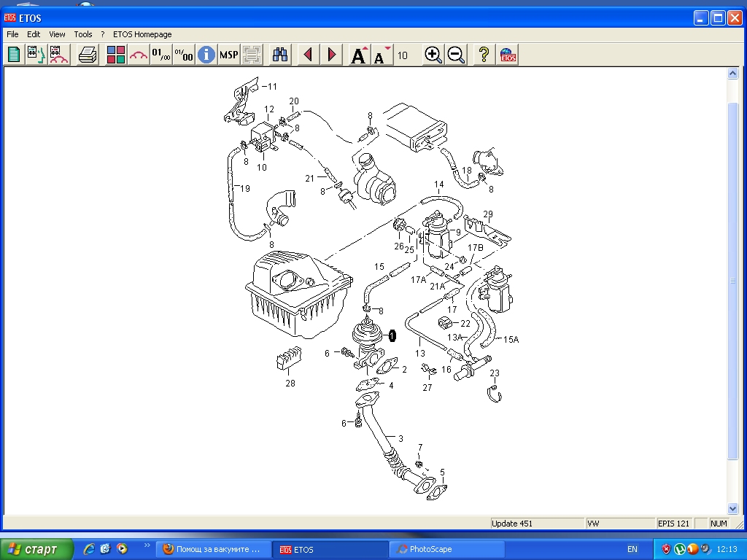The image size is (747, 560).
Task: Click the four colored squares icon
Action: (x=116, y=55)
